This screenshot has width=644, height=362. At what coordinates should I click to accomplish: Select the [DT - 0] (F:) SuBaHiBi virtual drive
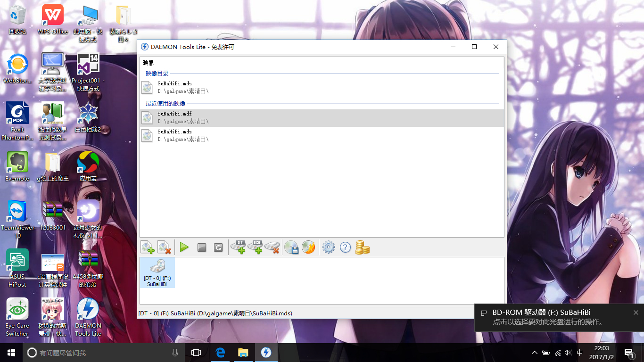point(157,272)
